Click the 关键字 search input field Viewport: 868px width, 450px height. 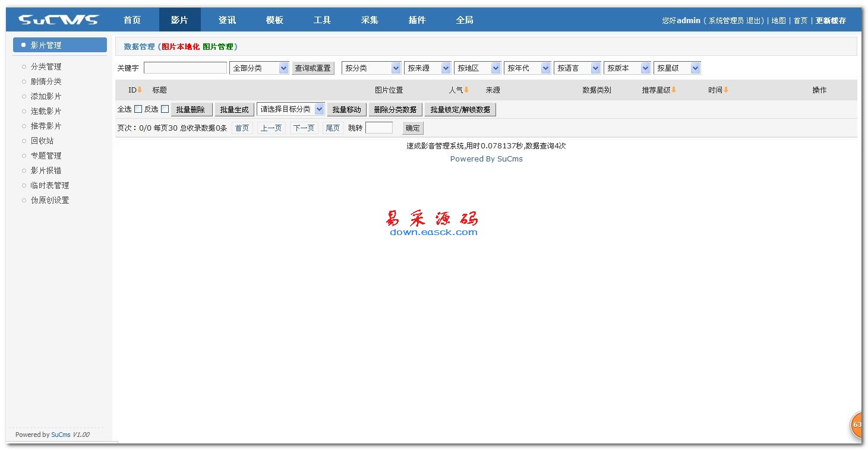(185, 68)
